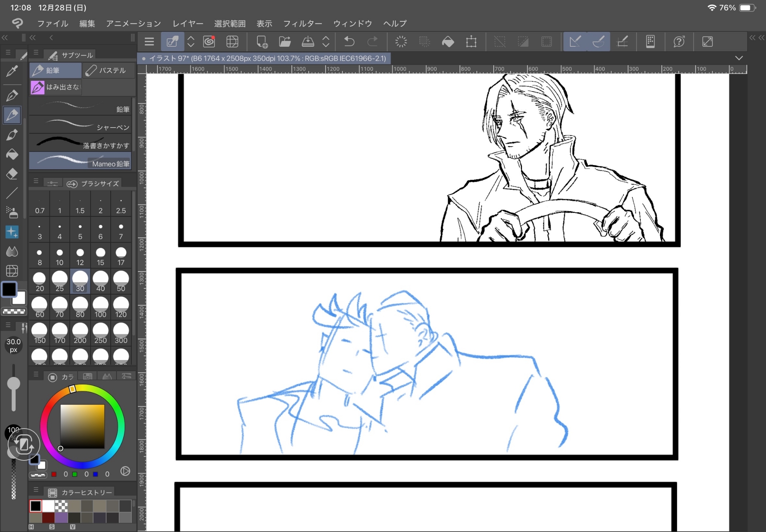
Task: Open file using the folder icon
Action: pyautogui.click(x=285, y=41)
